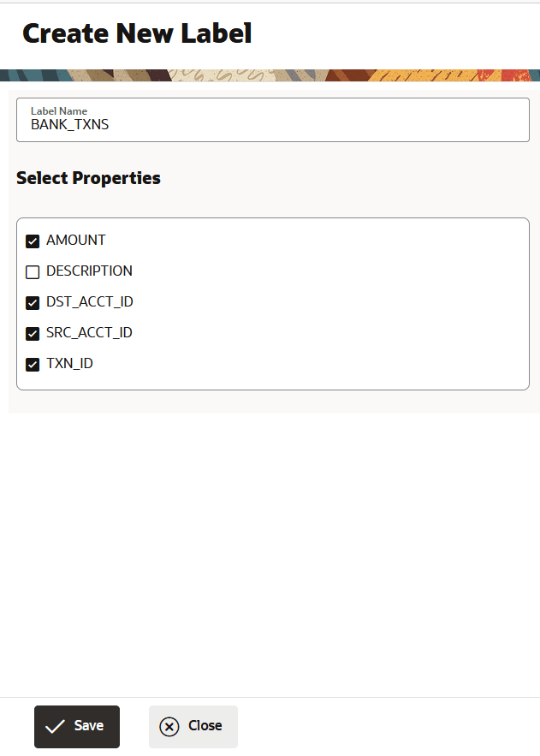This screenshot has width=540, height=756.
Task: Click the AMOUNT label text
Action: tap(76, 241)
